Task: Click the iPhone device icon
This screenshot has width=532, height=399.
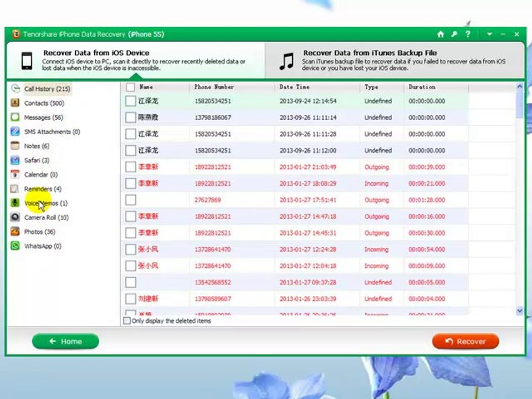Action: click(27, 61)
